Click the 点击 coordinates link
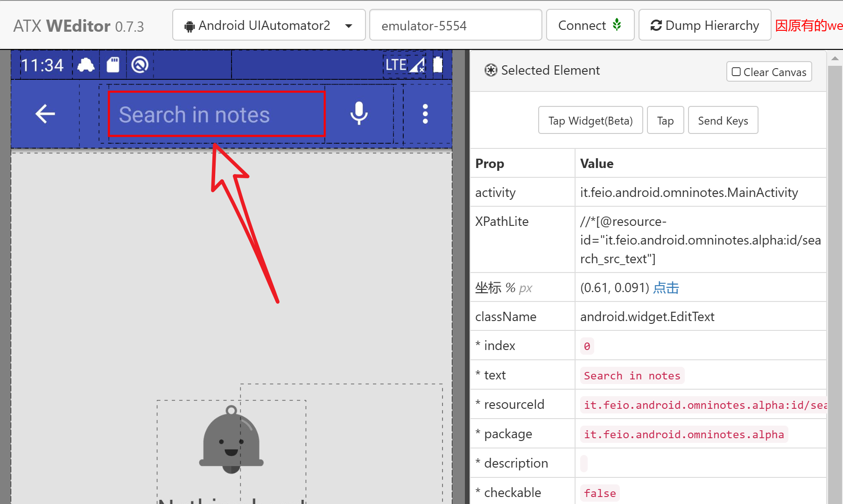 tap(666, 287)
